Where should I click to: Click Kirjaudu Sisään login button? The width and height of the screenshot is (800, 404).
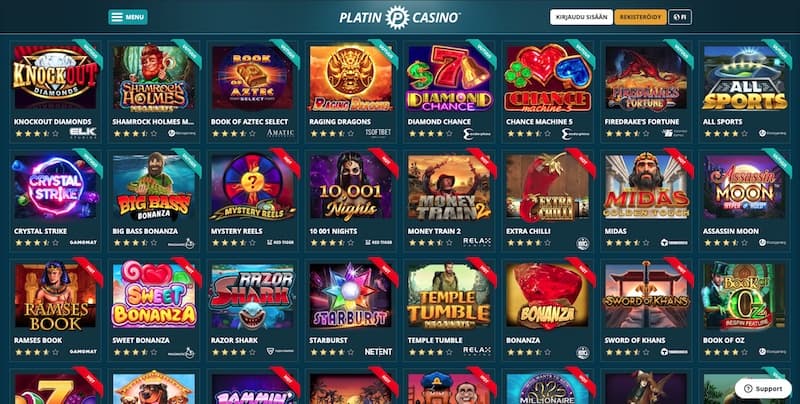(581, 17)
